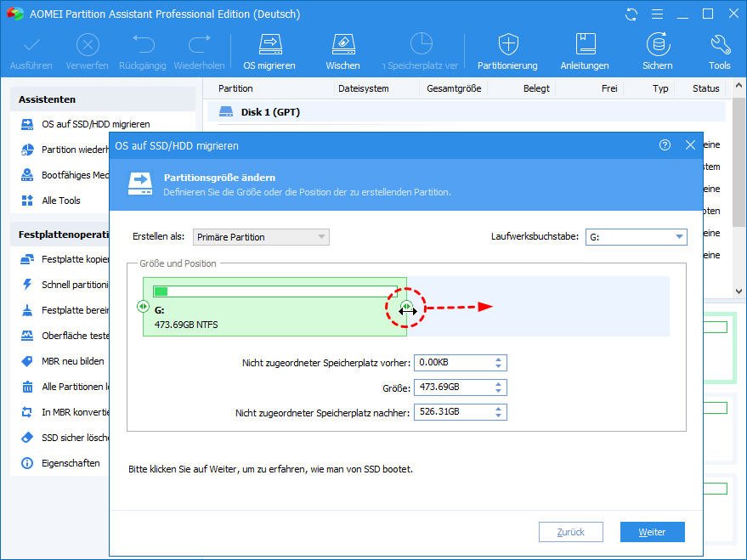Image resolution: width=747 pixels, height=560 pixels.
Task: Click the Gesamtgröße column header
Action: [454, 88]
